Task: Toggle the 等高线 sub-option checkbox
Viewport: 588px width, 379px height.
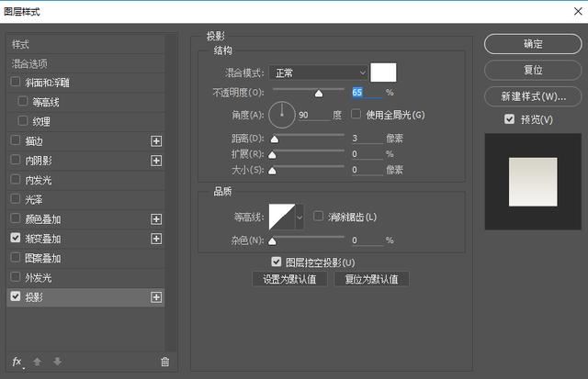Action: (x=23, y=101)
